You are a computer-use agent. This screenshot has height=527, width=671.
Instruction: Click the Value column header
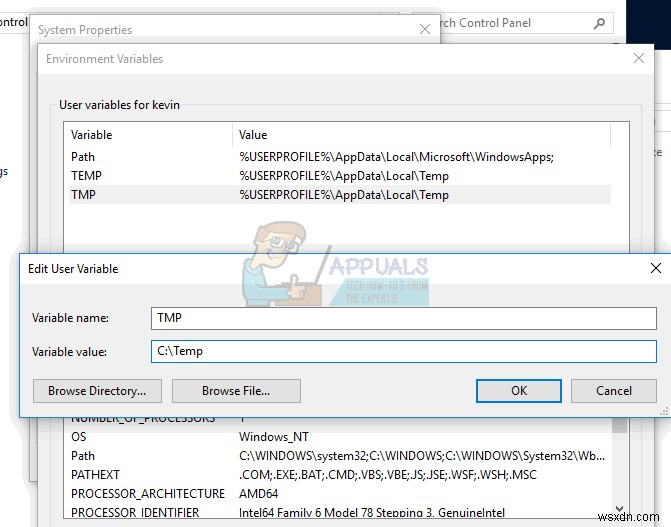(422, 135)
